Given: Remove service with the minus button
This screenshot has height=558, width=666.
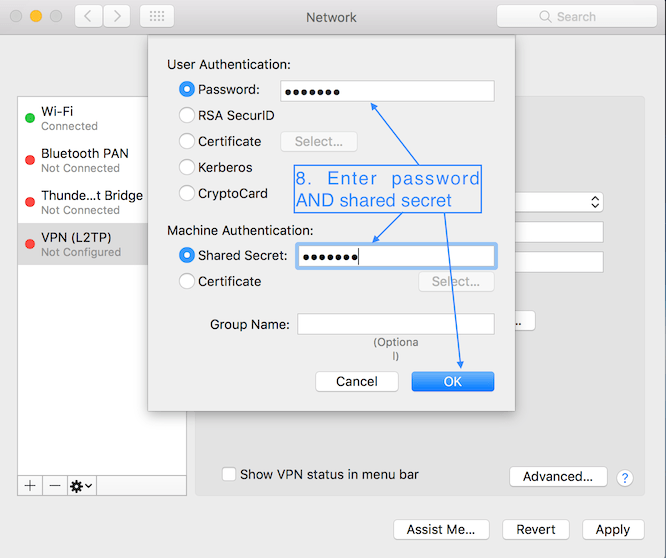Looking at the screenshot, I should click(x=55, y=485).
